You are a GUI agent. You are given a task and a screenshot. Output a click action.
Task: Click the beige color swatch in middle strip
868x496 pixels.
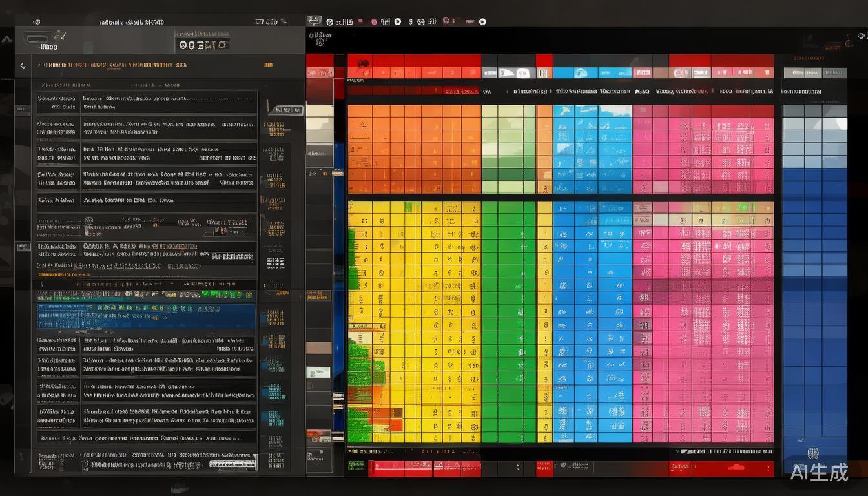coord(319,110)
